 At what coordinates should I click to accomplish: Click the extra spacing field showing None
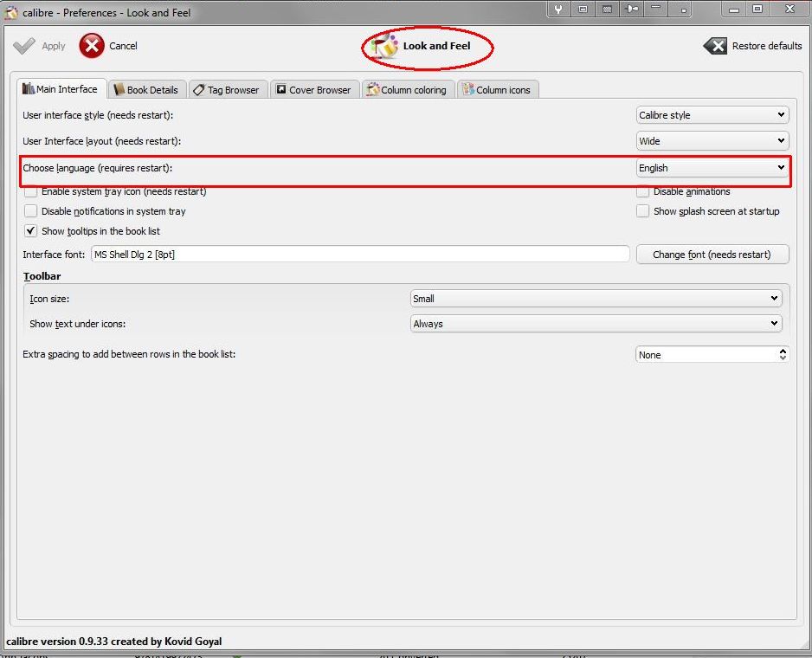(x=707, y=355)
